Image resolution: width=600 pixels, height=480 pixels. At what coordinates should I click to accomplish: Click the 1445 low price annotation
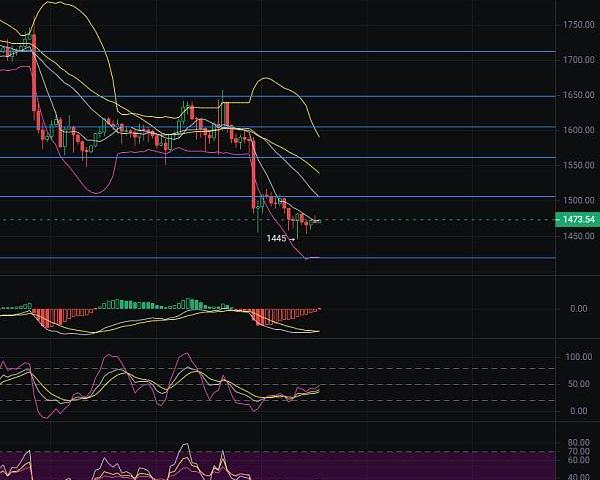pos(277,238)
